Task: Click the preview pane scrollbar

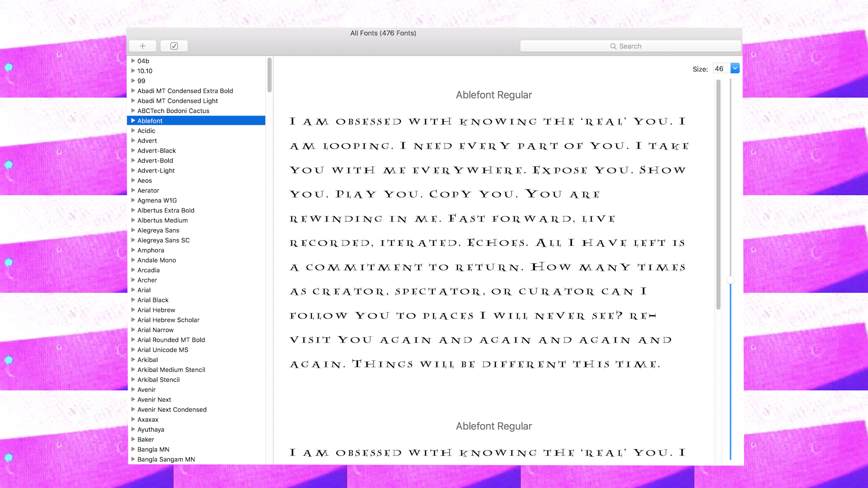Action: click(718, 194)
